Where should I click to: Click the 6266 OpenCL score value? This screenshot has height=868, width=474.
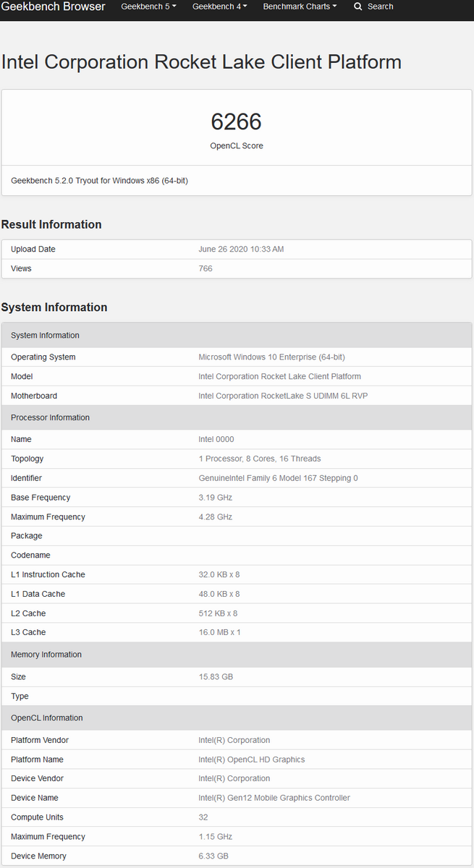(x=236, y=122)
